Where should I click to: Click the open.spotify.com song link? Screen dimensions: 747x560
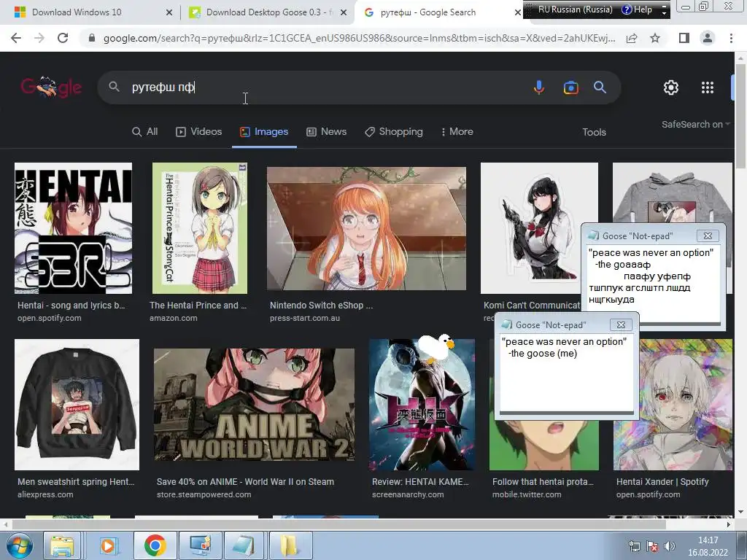pos(50,318)
